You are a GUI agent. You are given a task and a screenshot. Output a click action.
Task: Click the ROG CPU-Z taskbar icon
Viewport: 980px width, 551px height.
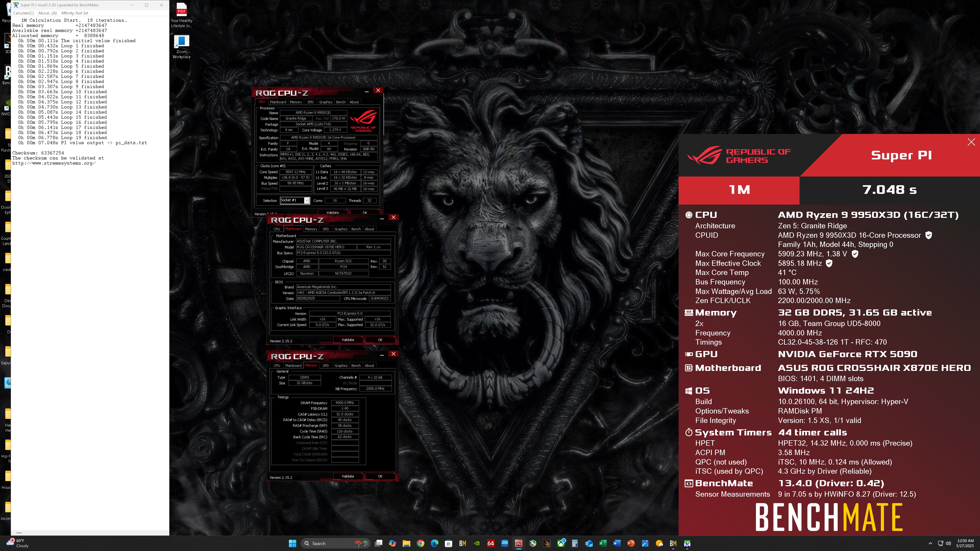[519, 543]
